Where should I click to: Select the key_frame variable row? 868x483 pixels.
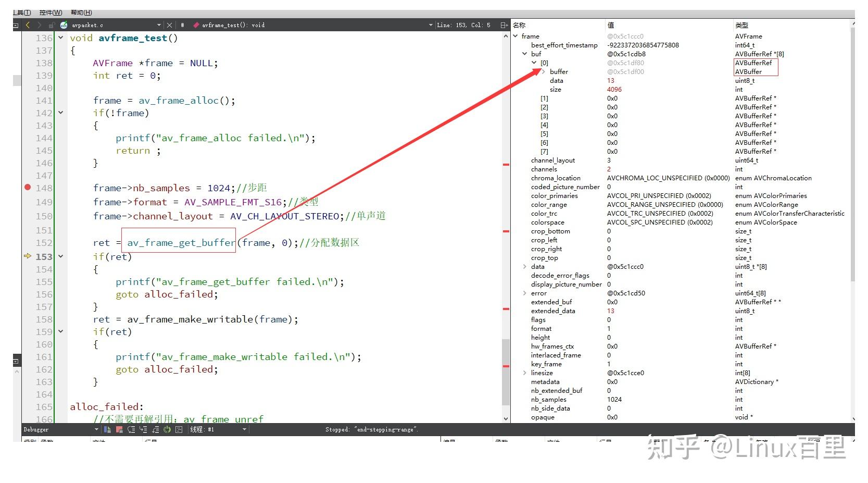[680, 364]
